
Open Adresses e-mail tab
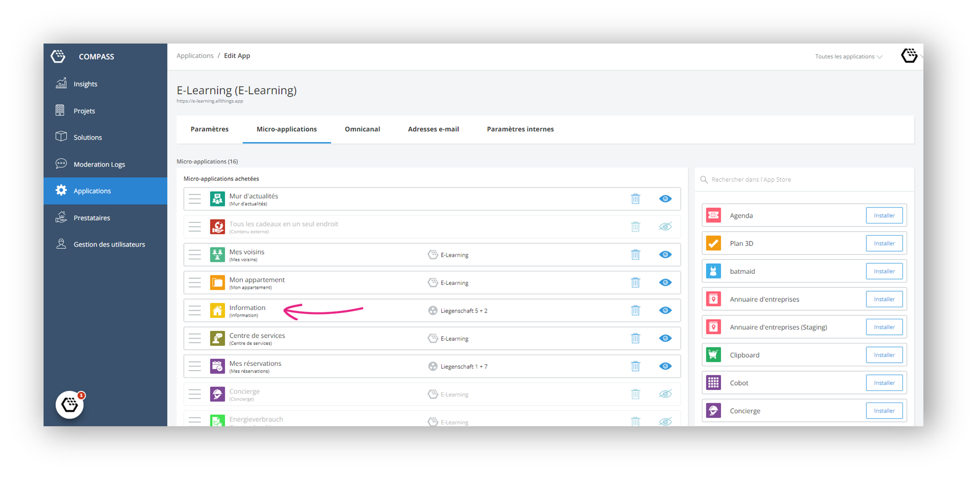[x=434, y=129]
